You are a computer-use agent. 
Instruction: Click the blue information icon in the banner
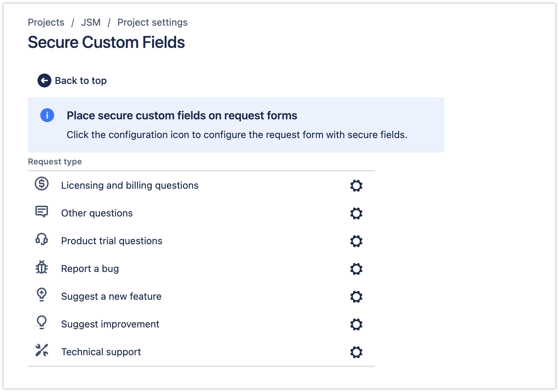(47, 115)
